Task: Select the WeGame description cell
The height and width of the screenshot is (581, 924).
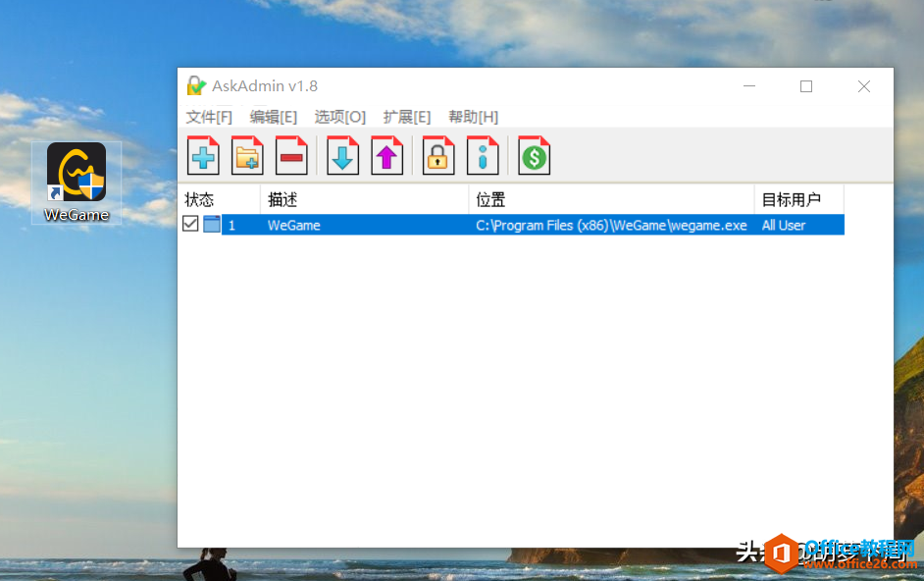Action: [x=294, y=226]
